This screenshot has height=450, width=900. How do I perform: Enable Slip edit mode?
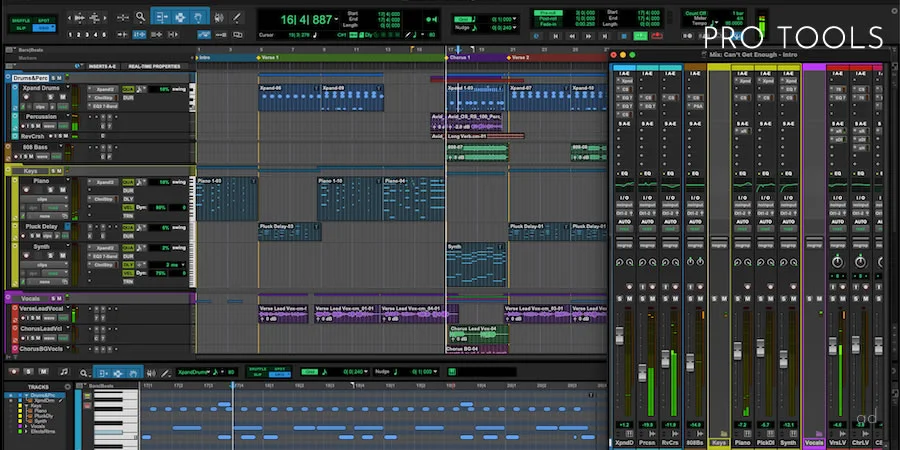tap(21, 28)
